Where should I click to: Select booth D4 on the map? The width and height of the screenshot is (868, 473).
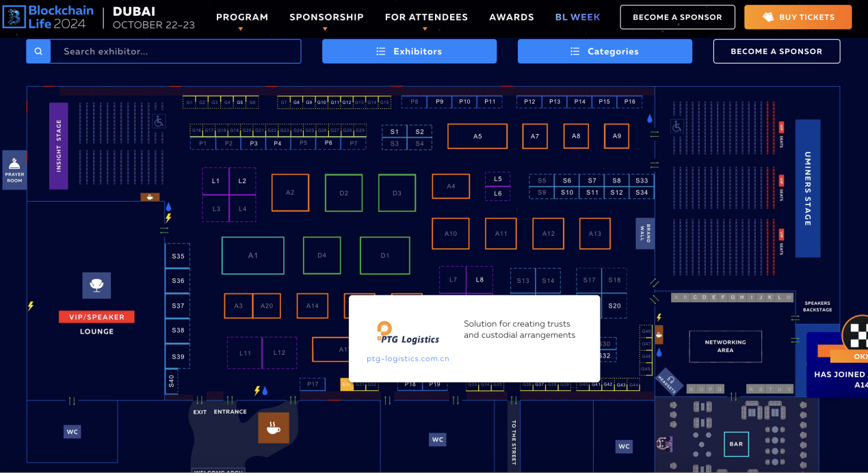click(x=322, y=255)
